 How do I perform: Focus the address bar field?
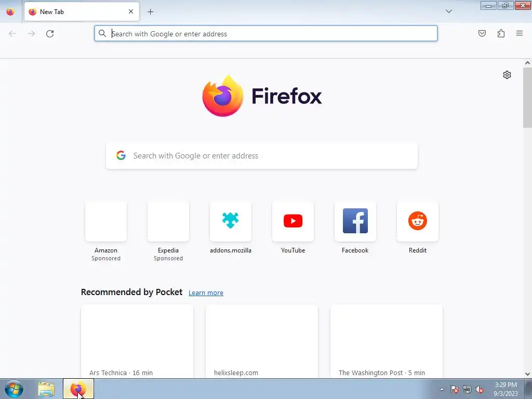266,34
